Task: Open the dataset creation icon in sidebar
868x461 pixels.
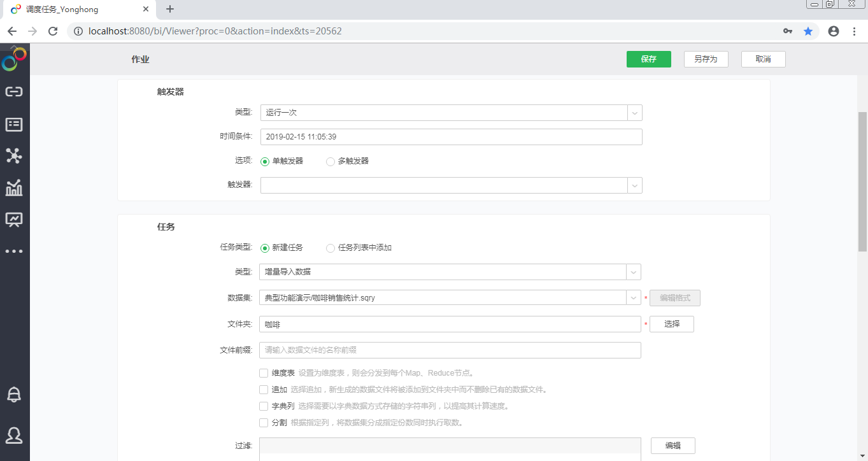Action: click(14, 124)
